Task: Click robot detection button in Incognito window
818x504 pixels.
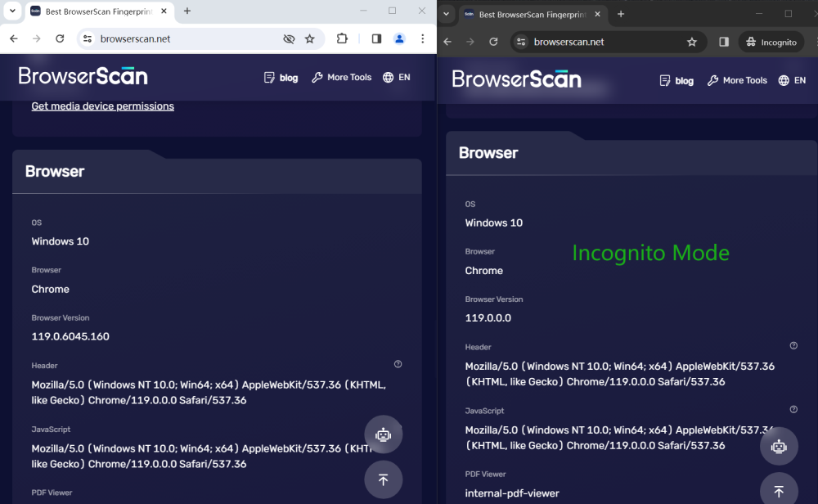Action: pyautogui.click(x=779, y=446)
